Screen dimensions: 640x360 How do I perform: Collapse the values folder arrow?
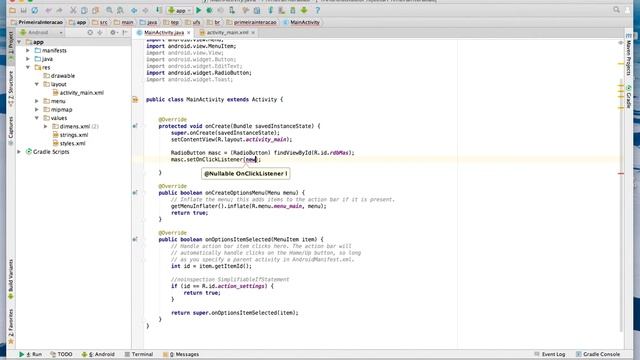click(37, 118)
